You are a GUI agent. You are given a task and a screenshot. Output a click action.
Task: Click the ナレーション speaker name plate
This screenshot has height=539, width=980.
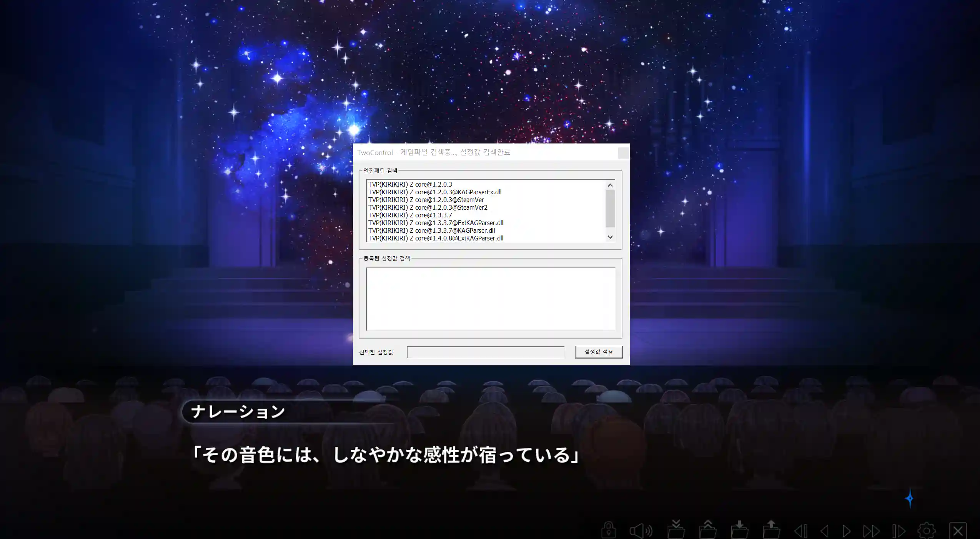(238, 411)
